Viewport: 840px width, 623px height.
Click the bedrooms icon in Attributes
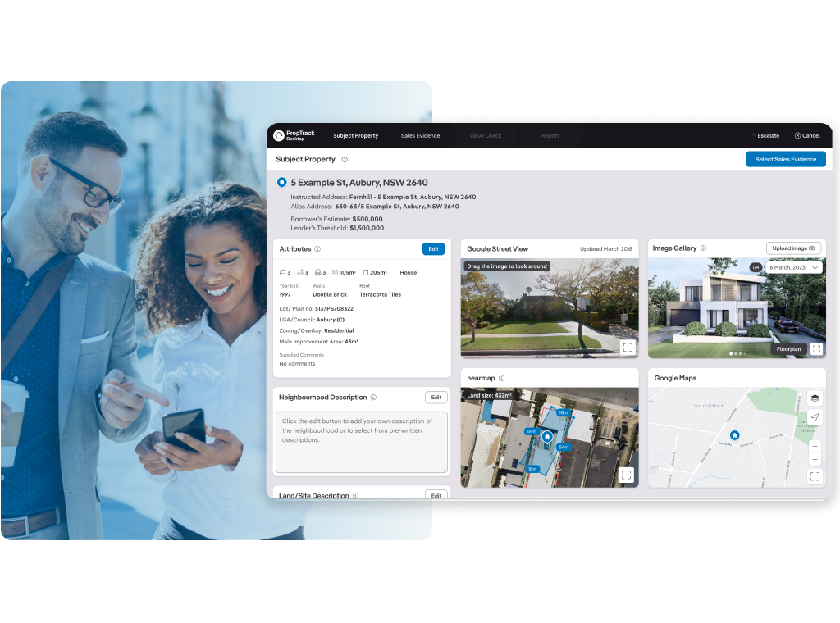click(x=282, y=272)
